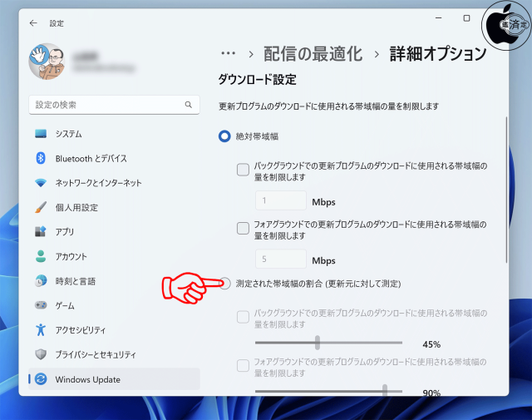Select the 絶対帯域幅 radio button
The image size is (532, 420).
(x=224, y=136)
